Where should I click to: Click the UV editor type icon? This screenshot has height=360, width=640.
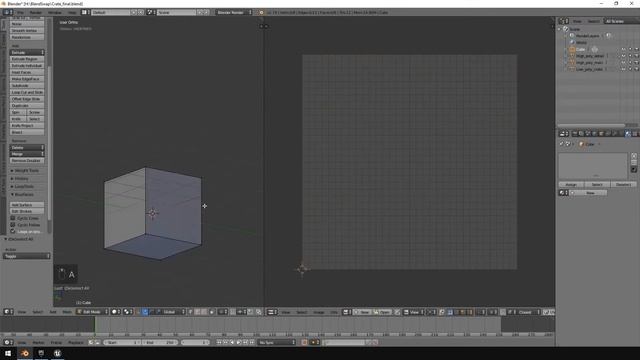coord(272,312)
